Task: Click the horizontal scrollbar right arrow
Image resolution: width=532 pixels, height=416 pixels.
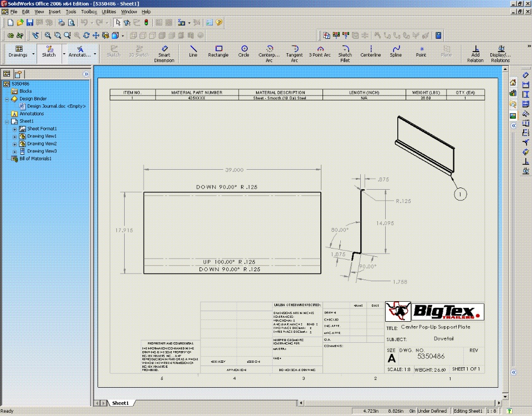Action: (x=498, y=403)
